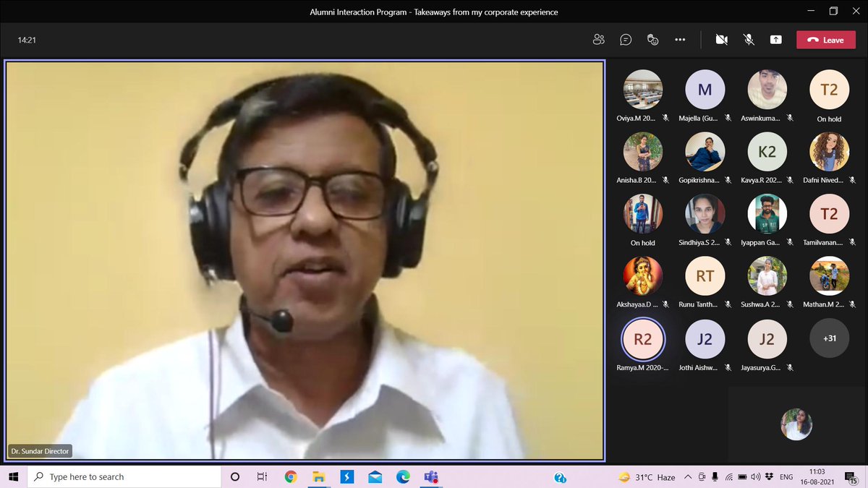Open Task View on the taskbar
868x488 pixels.
point(263,477)
